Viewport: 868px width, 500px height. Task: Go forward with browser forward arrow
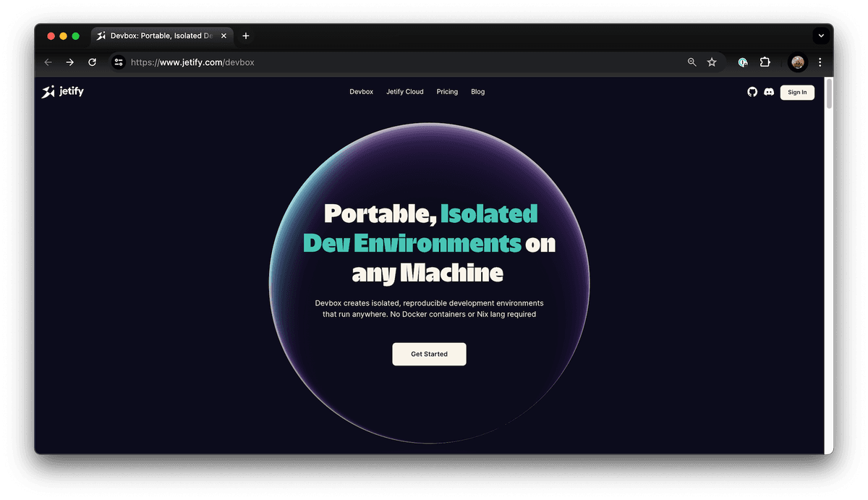(70, 62)
